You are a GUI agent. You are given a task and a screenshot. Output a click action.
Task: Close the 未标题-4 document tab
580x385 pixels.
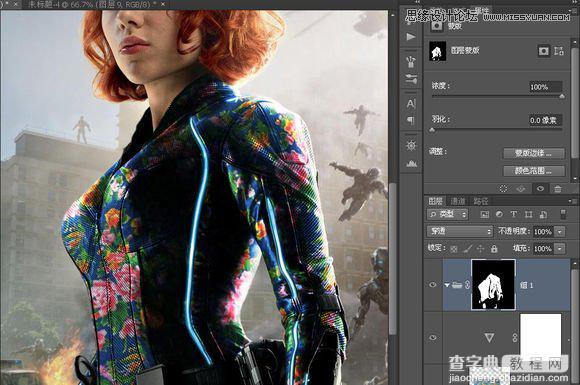tap(163, 4)
